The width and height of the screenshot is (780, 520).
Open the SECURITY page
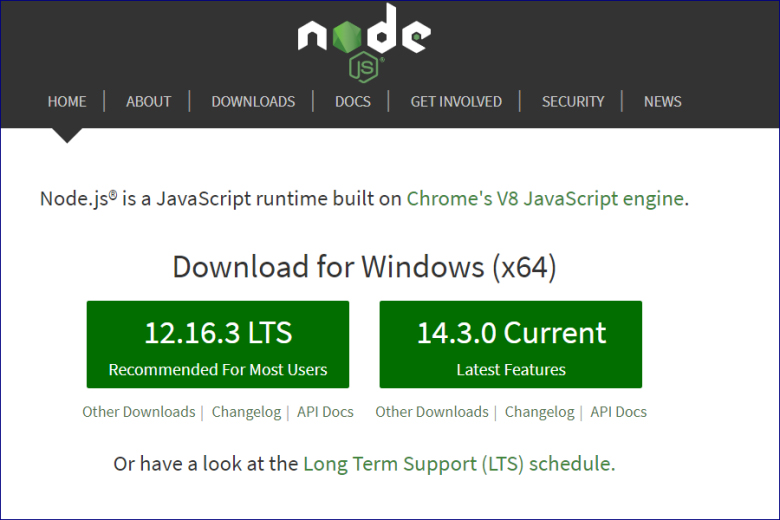coord(573,101)
